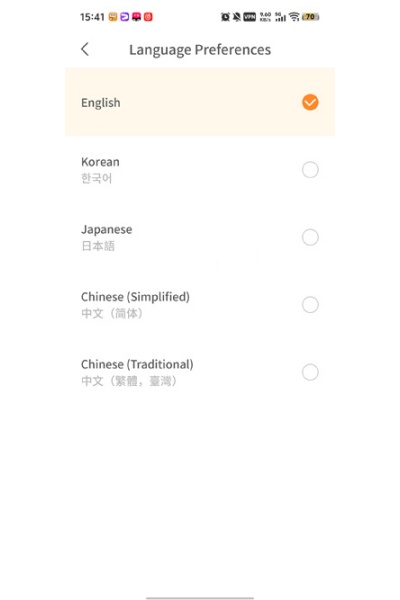This screenshot has height=600, width=400.
Task: Choose the Chinese (Simplified) radio button
Action: tap(310, 305)
